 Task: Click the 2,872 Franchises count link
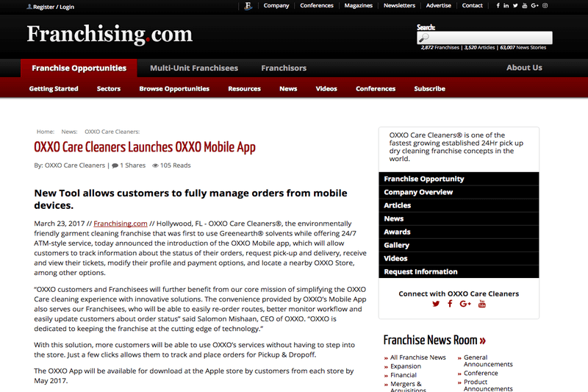[440, 48]
